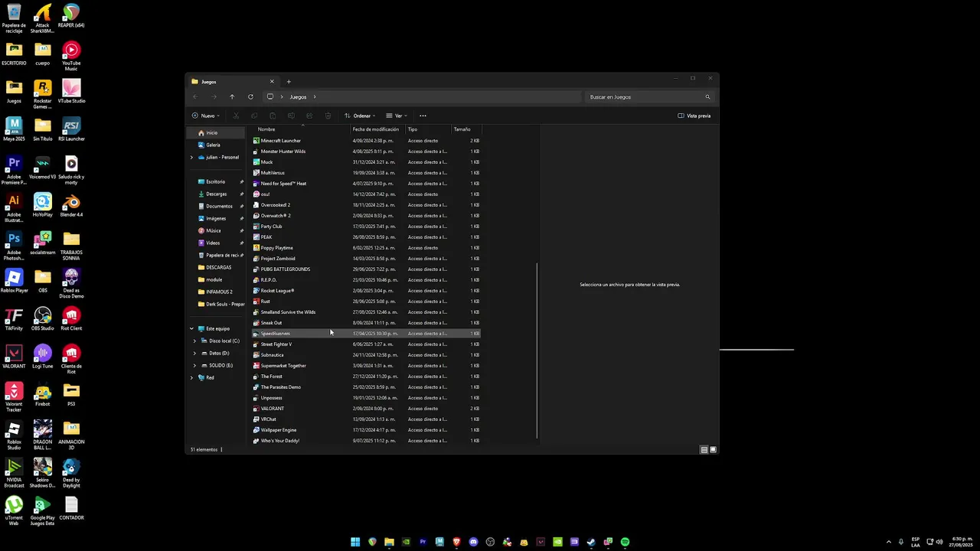Switch to details view icon in status bar
The width and height of the screenshot is (980, 551).
[x=704, y=450]
